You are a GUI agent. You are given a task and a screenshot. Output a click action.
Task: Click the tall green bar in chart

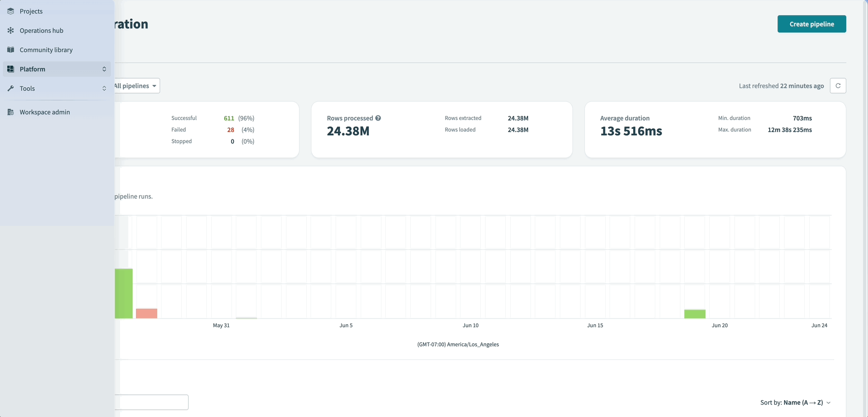(x=123, y=293)
